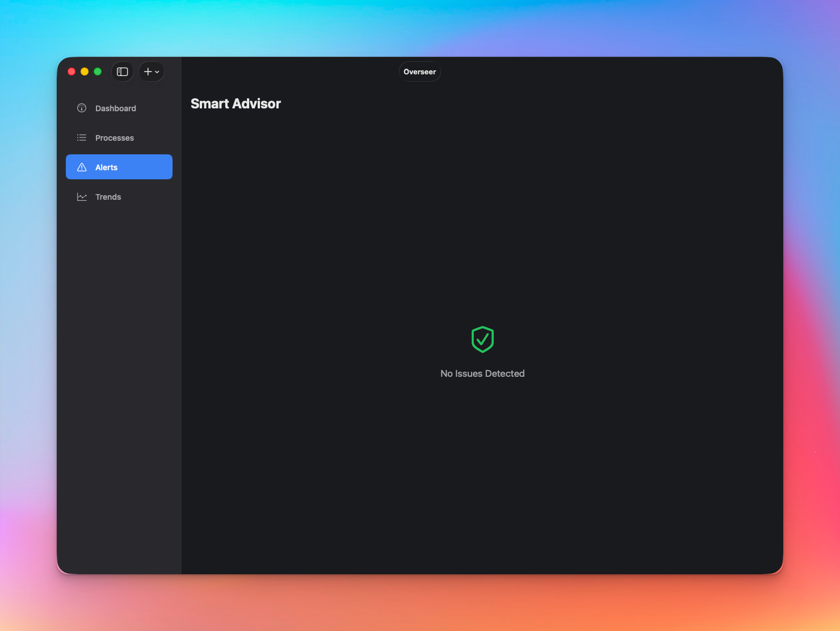
Task: Go to the Processes view
Action: point(114,138)
